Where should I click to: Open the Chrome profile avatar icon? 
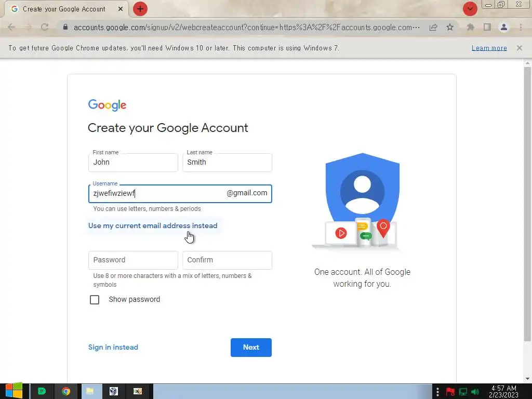[x=504, y=27]
